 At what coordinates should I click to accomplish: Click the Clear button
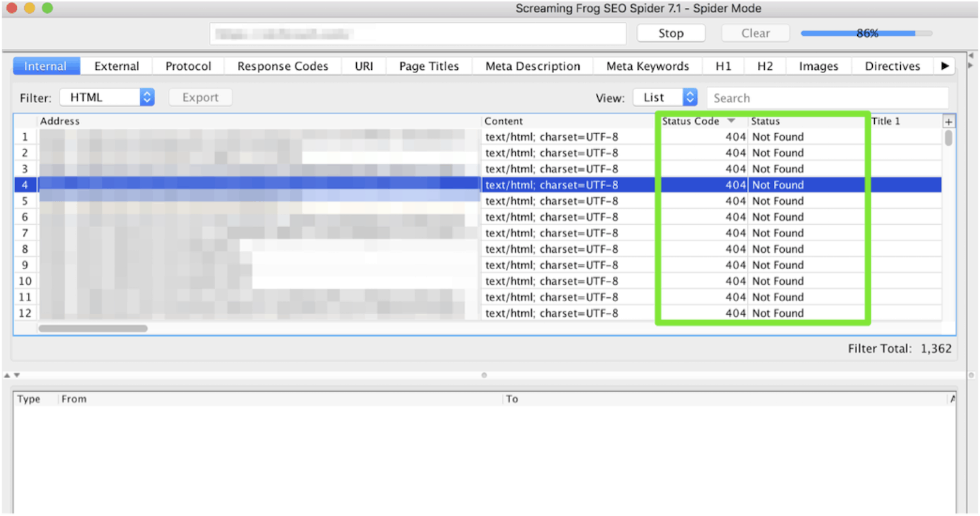[755, 33]
